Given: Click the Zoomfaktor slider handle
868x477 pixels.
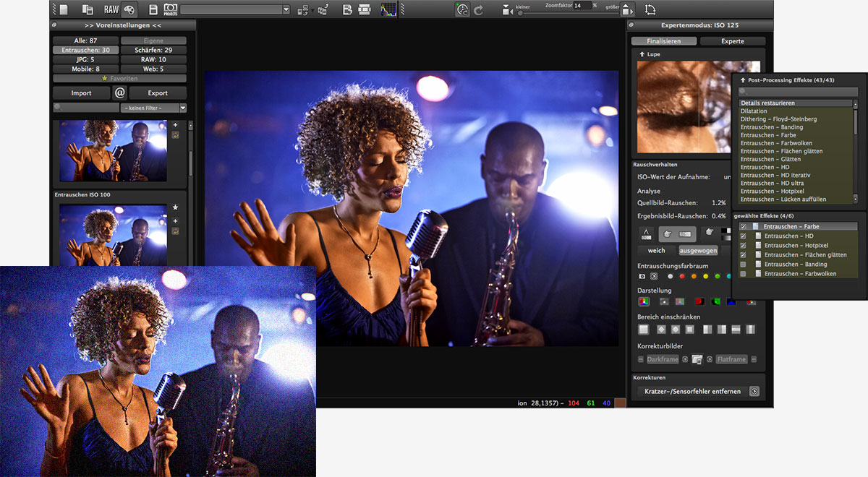Looking at the screenshot, I should click(519, 12).
